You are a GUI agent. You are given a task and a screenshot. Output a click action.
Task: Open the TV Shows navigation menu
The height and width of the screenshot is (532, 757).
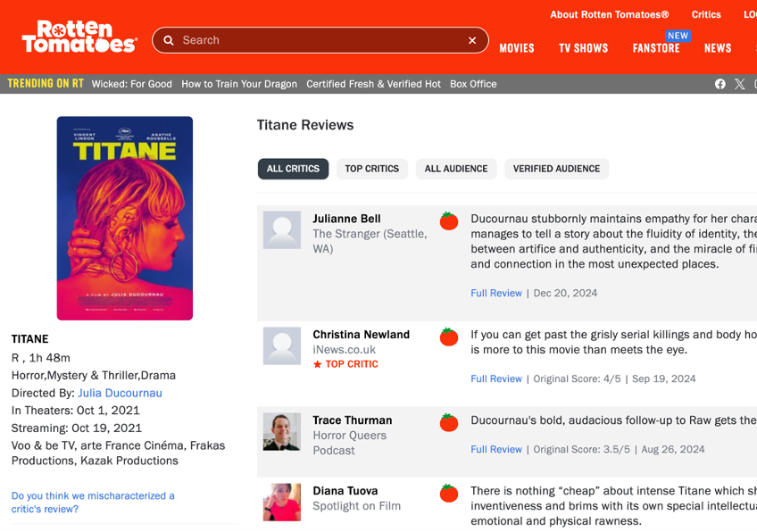(x=584, y=48)
